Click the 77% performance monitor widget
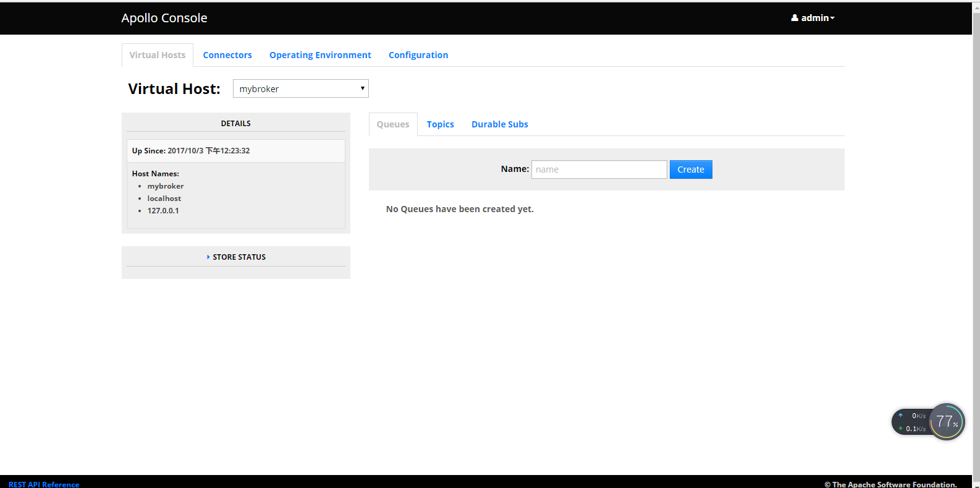Viewport: 980px width, 488px height. click(x=947, y=422)
